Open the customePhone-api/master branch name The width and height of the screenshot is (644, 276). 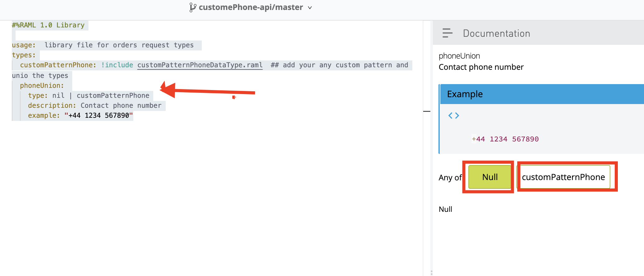click(x=251, y=7)
